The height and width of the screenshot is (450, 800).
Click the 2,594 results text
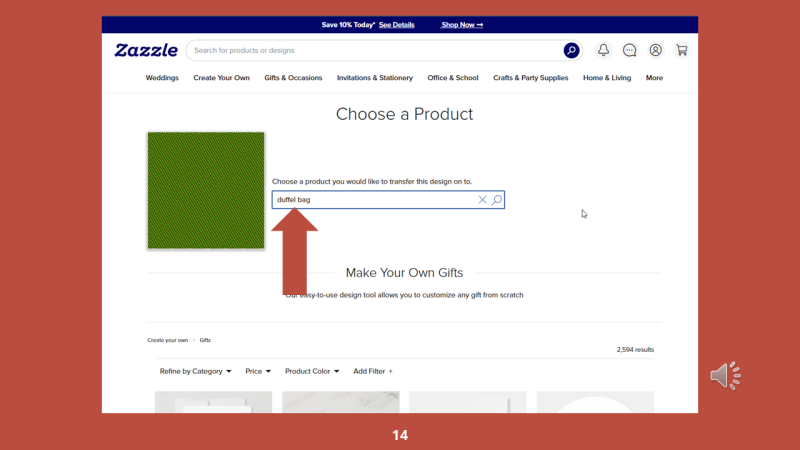click(635, 349)
